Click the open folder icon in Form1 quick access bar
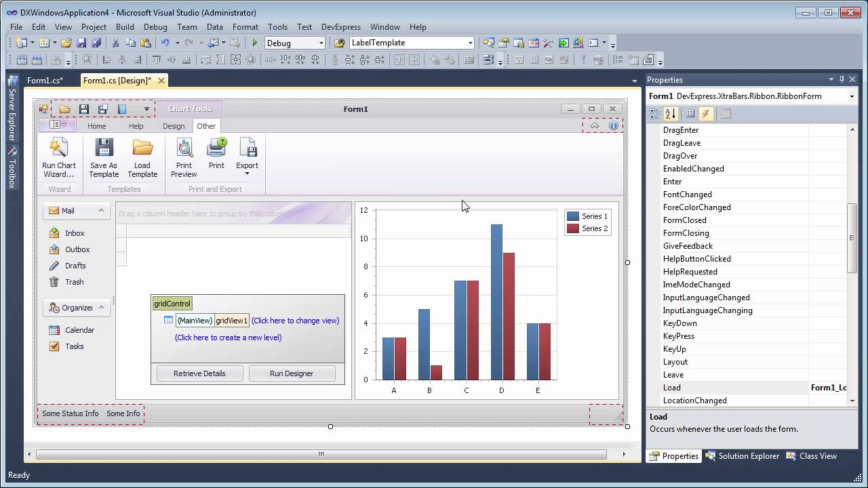The image size is (868, 488). pos(65,109)
